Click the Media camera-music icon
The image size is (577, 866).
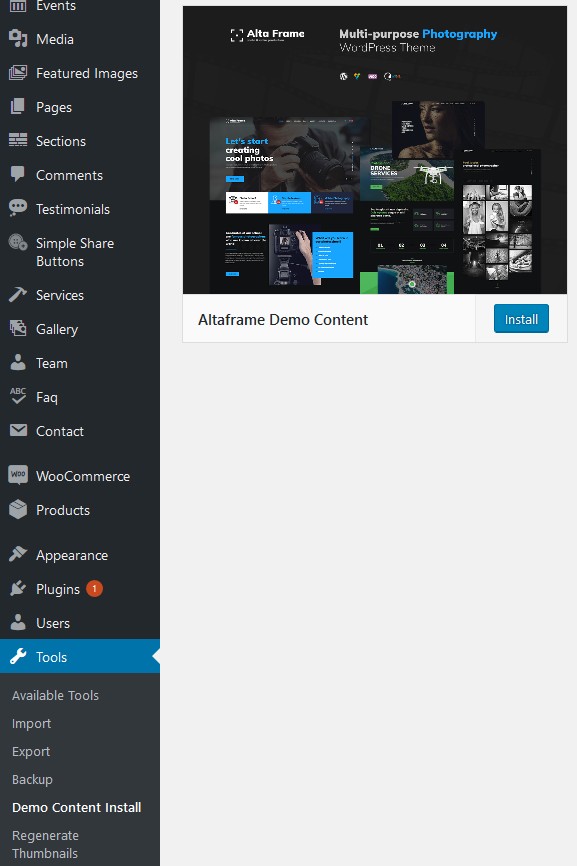click(18, 39)
